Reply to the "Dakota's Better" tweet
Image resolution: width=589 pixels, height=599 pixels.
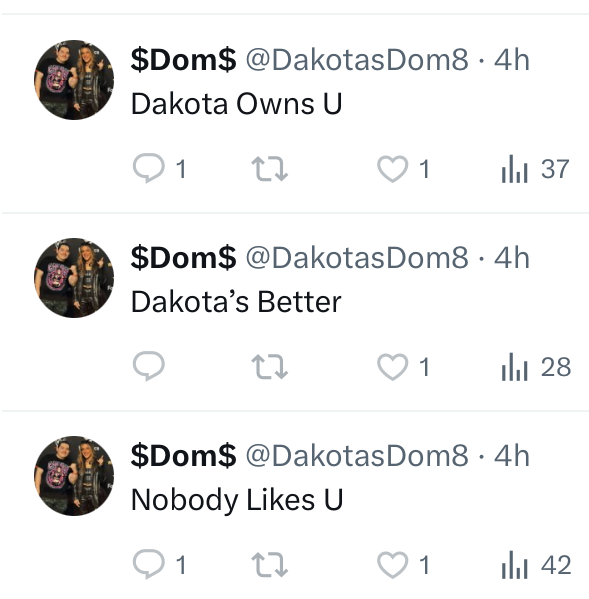(x=149, y=366)
